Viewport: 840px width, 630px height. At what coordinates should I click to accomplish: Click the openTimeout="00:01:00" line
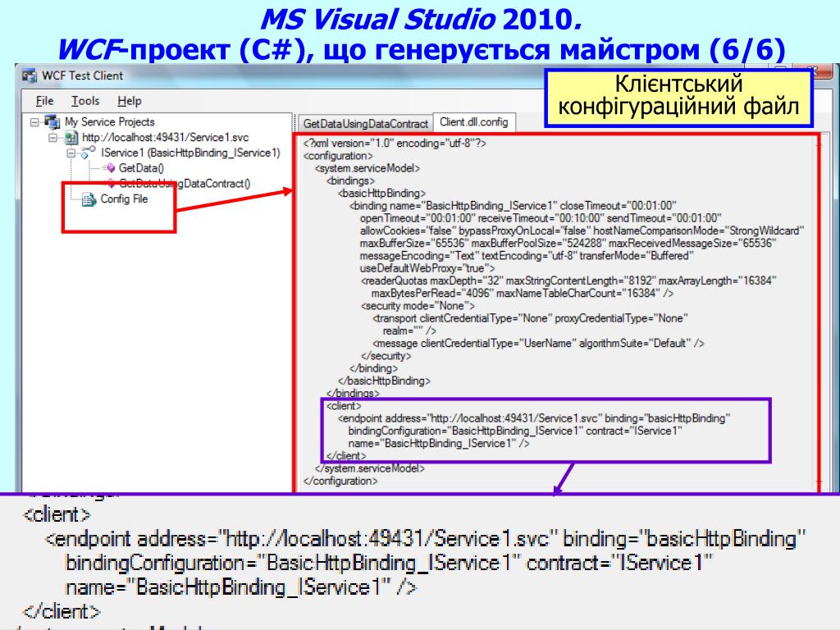[541, 218]
